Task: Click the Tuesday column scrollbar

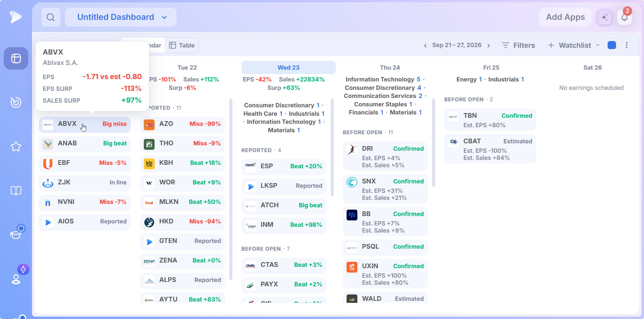Action: tap(231, 189)
